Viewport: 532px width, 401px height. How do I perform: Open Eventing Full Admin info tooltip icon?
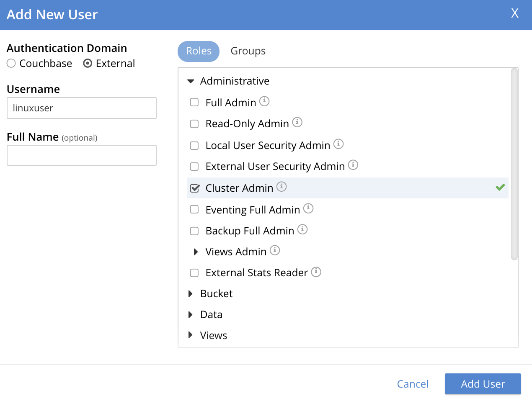[308, 208]
